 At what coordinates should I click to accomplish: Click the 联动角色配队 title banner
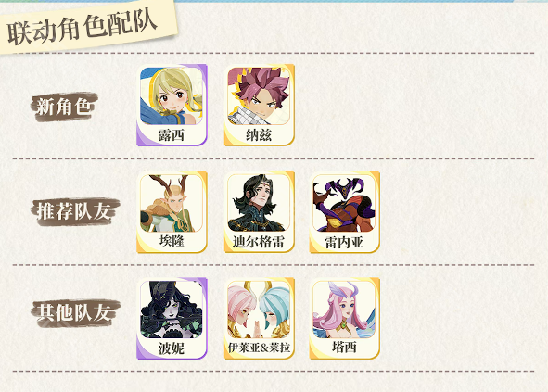83,27
